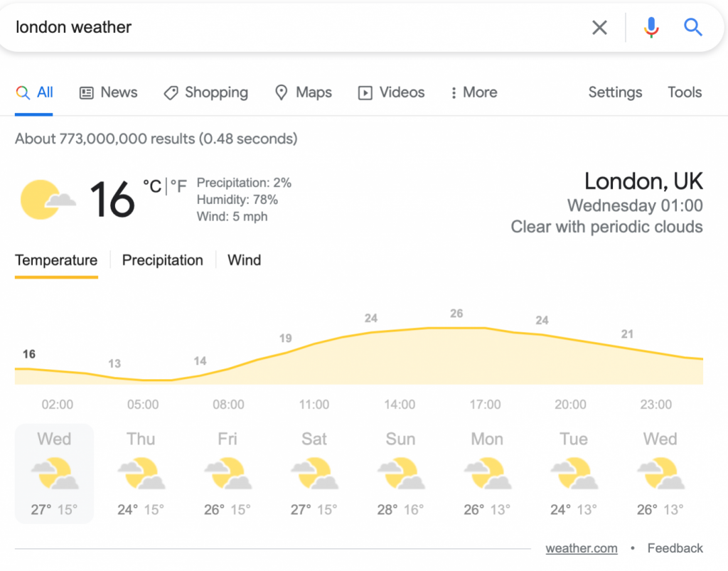The image size is (728, 571).
Task: Open the Shopping results tab
Action: [x=206, y=92]
